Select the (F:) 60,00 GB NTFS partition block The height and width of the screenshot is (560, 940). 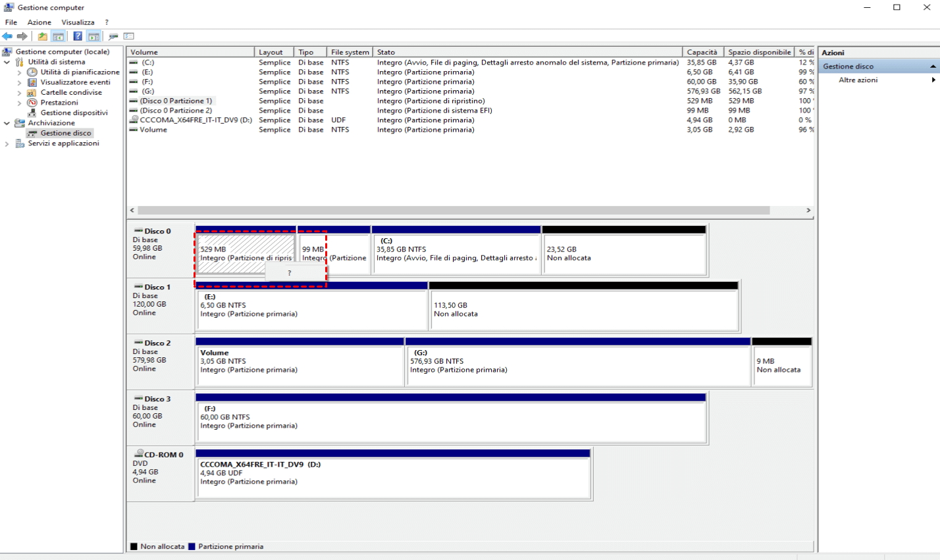(x=451, y=418)
